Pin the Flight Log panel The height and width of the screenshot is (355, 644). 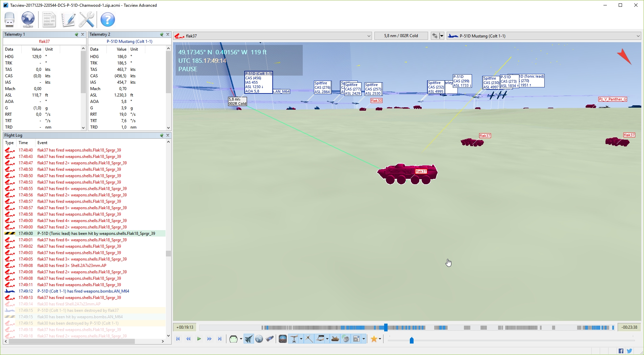(162, 135)
